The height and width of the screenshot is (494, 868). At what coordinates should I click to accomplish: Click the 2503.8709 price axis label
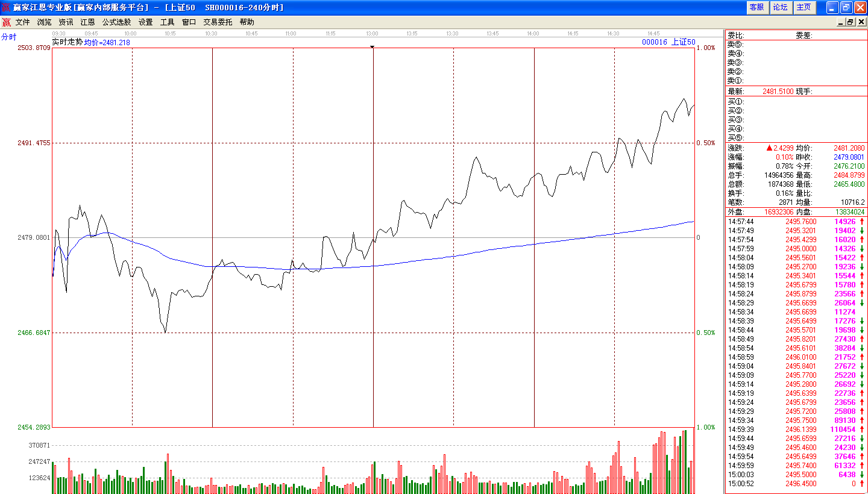click(x=34, y=48)
